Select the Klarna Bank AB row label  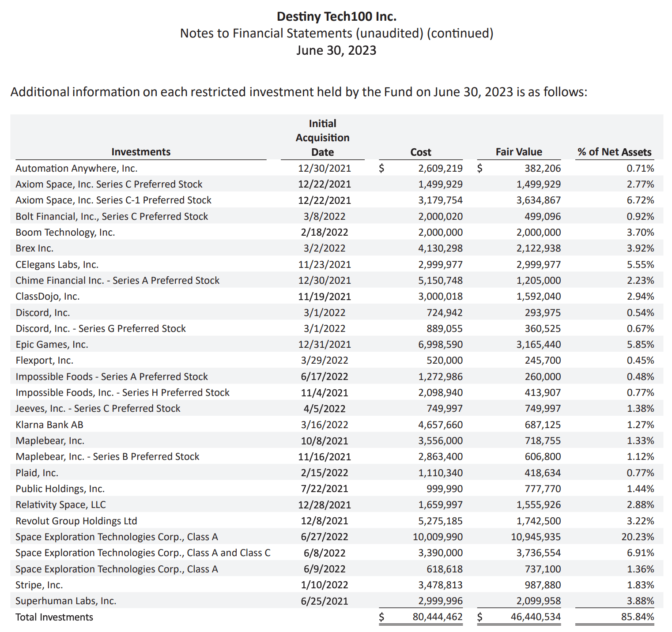click(49, 425)
